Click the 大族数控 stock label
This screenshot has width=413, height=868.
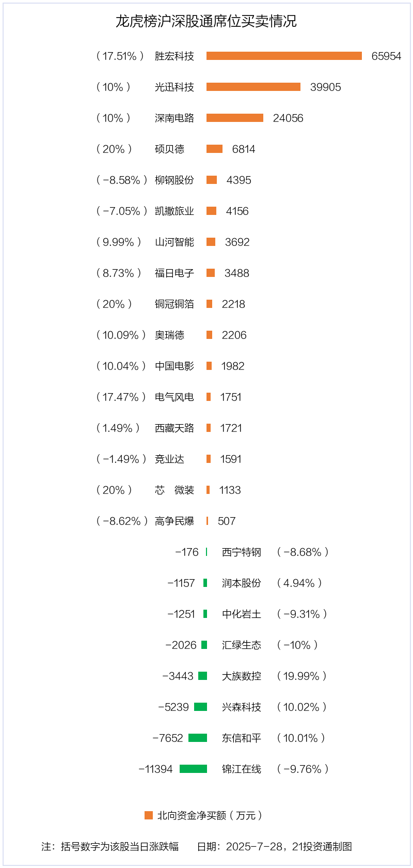(x=242, y=676)
